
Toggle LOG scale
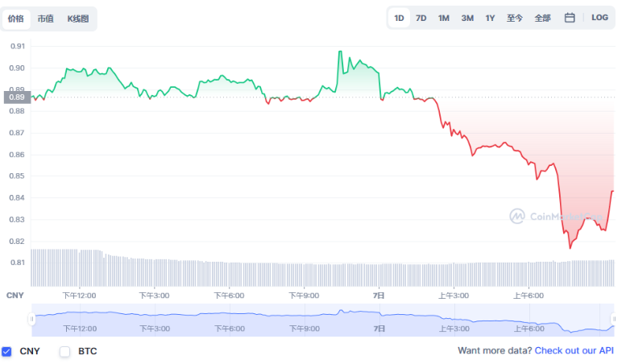(x=599, y=18)
